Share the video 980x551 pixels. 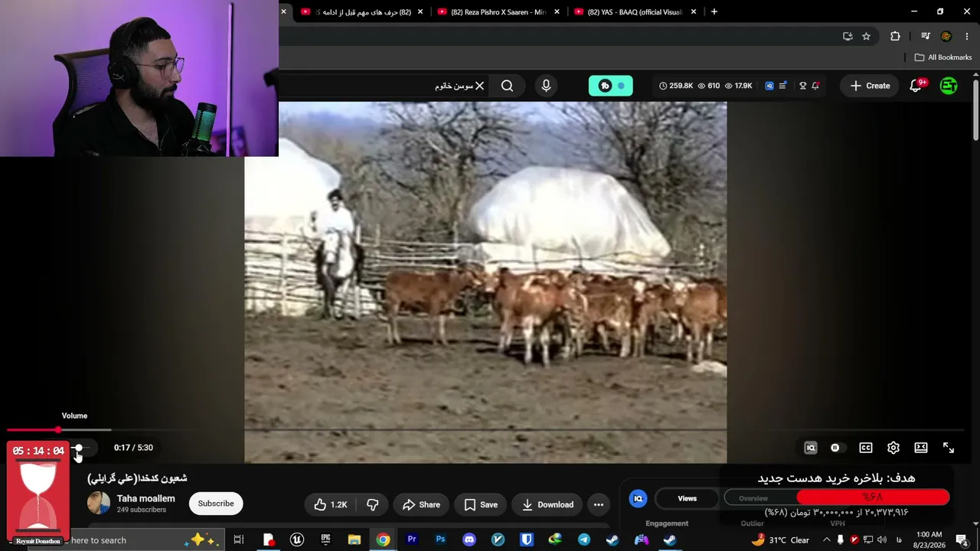(x=421, y=504)
